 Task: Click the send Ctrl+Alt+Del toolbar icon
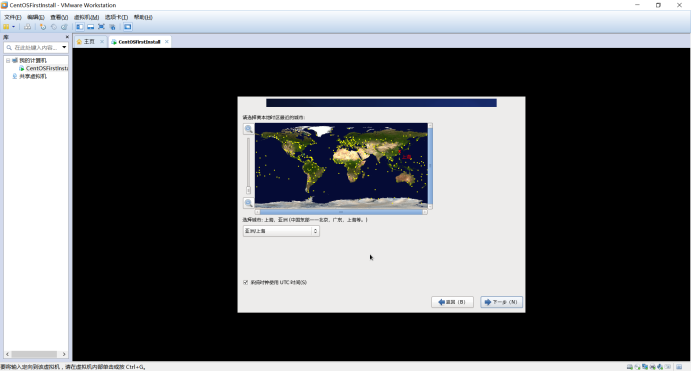[x=27, y=27]
